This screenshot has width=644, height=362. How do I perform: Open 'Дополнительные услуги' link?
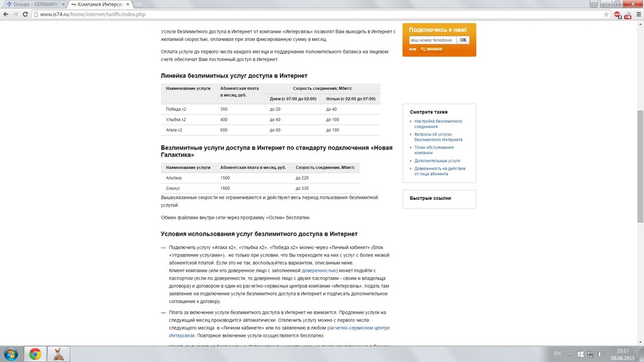[x=437, y=161]
